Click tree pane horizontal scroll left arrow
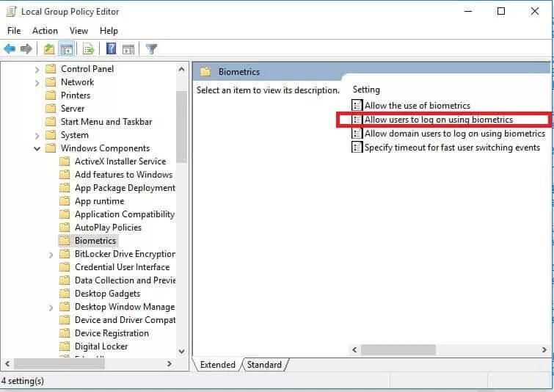Image resolution: width=554 pixels, height=392 pixels. point(7,363)
